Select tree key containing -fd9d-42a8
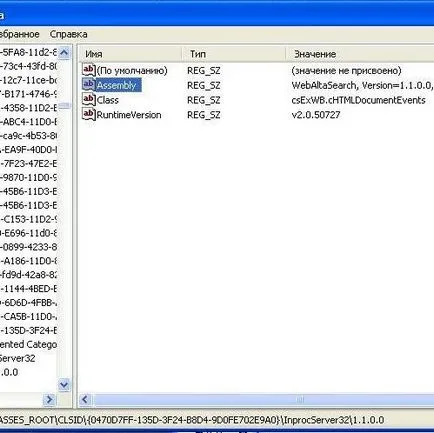434x433 pixels. (x=28, y=275)
